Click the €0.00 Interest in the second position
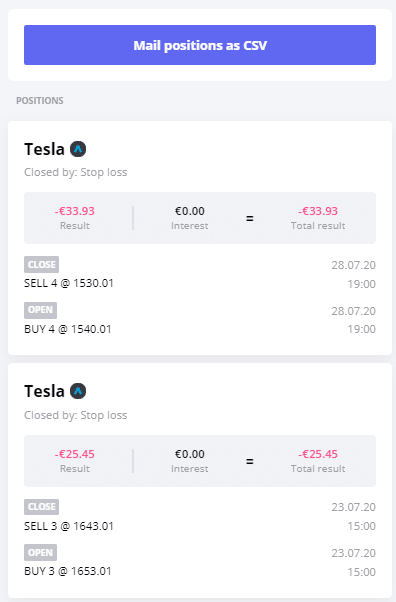The height and width of the screenshot is (602, 396). click(190, 454)
